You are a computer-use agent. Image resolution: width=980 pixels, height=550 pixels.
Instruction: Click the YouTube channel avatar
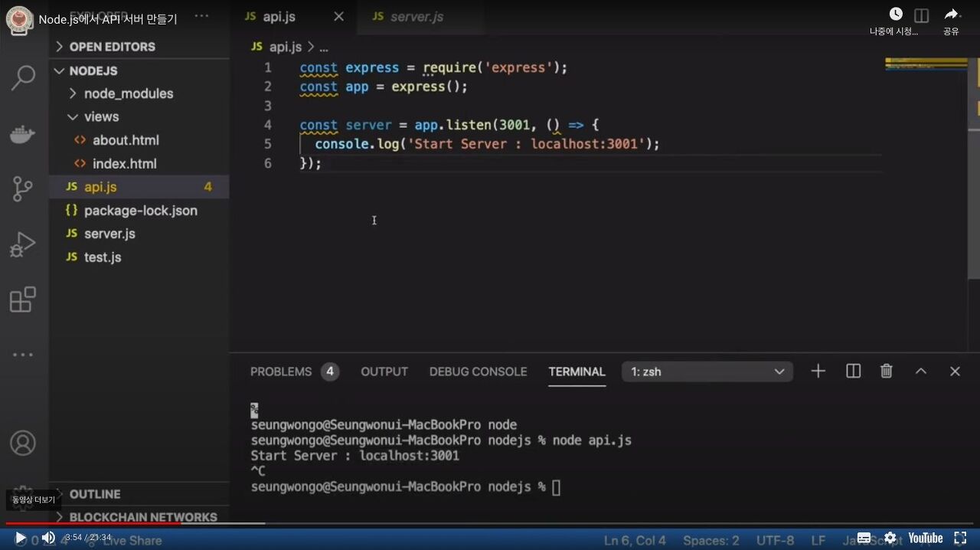point(19,19)
